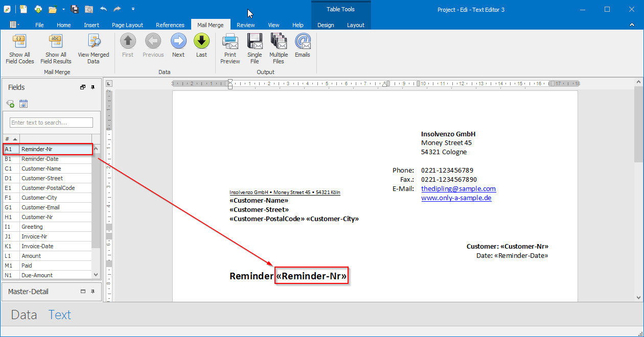
Task: Jump to the Last data record
Action: [202, 46]
